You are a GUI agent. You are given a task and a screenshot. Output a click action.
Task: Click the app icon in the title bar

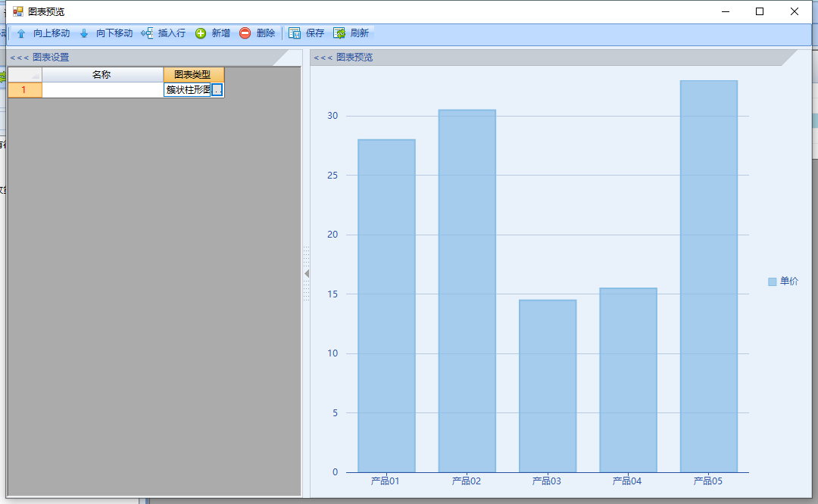17,11
